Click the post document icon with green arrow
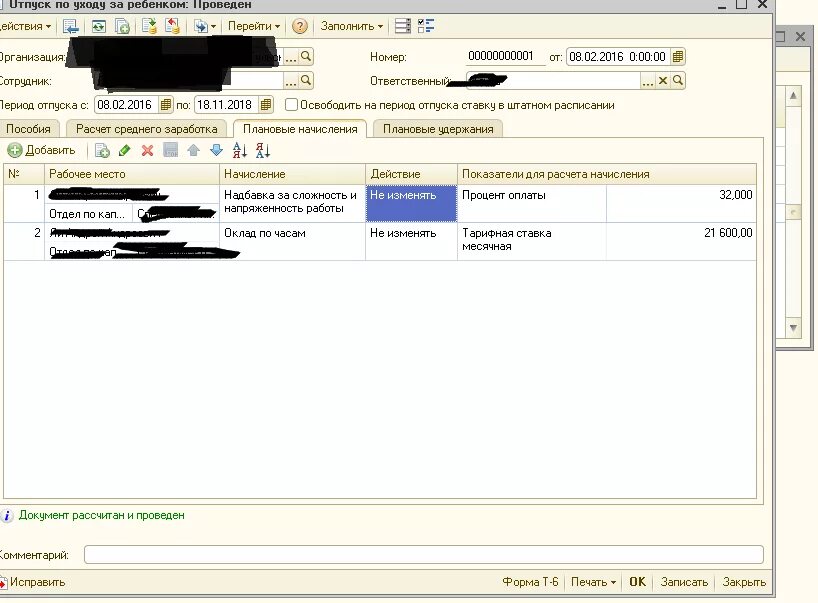Screen dimensions: 818x603 (x=149, y=26)
